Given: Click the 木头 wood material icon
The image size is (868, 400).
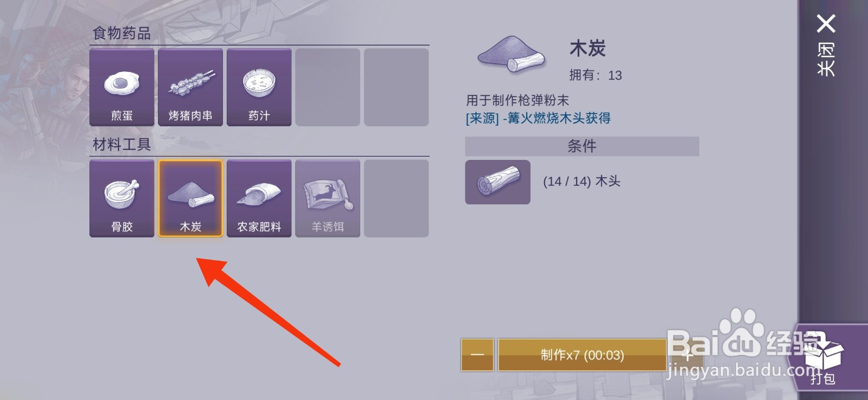Looking at the screenshot, I should [x=497, y=182].
